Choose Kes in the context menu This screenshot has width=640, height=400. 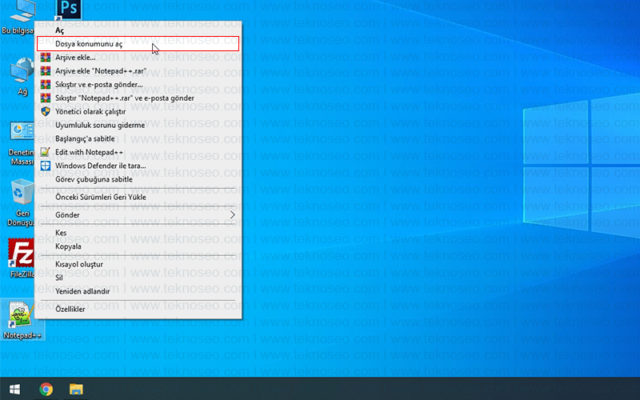click(138, 233)
